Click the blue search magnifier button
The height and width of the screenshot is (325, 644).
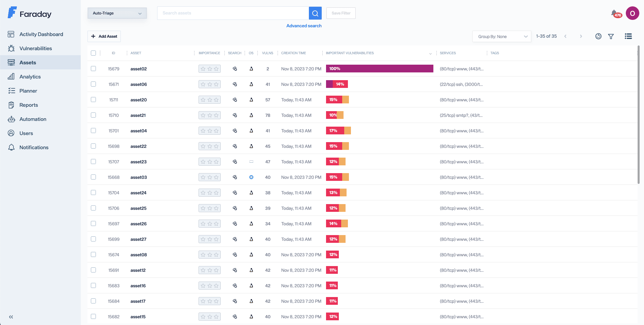click(x=315, y=13)
